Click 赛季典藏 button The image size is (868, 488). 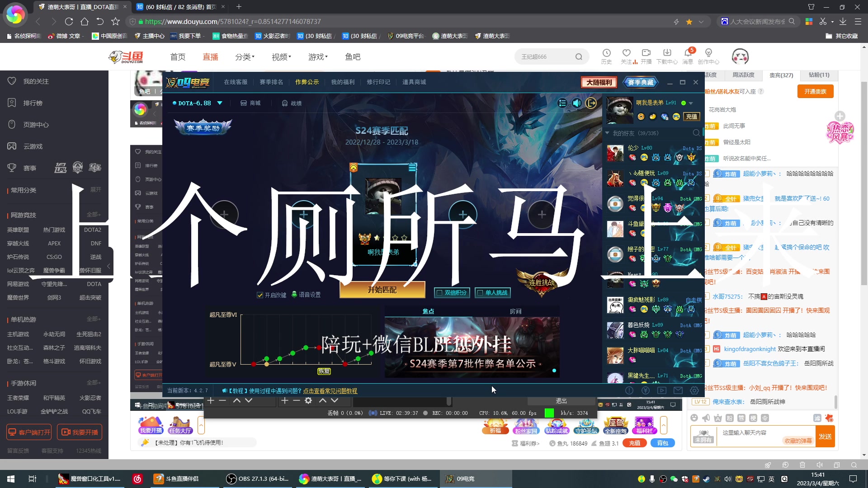click(x=641, y=82)
